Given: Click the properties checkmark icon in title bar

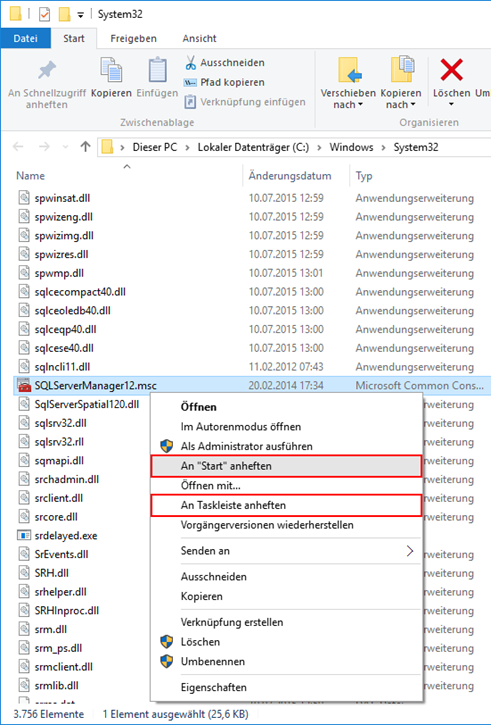Looking at the screenshot, I should (44, 14).
